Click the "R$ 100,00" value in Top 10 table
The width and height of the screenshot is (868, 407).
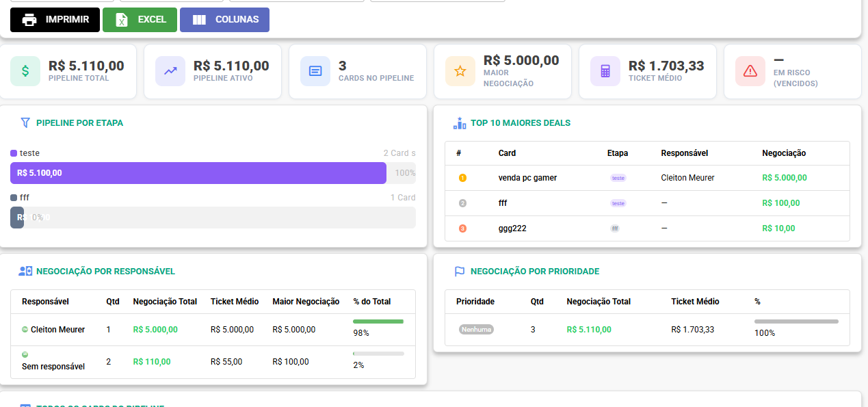coord(780,203)
